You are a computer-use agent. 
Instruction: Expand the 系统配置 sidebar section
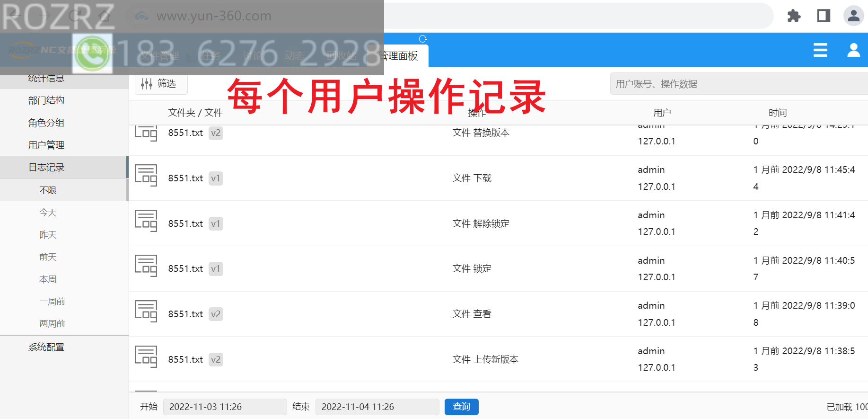click(x=46, y=347)
